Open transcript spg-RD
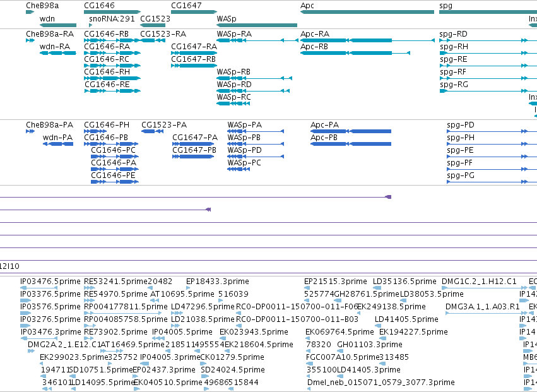This screenshot has width=537, height=392. click(454, 34)
